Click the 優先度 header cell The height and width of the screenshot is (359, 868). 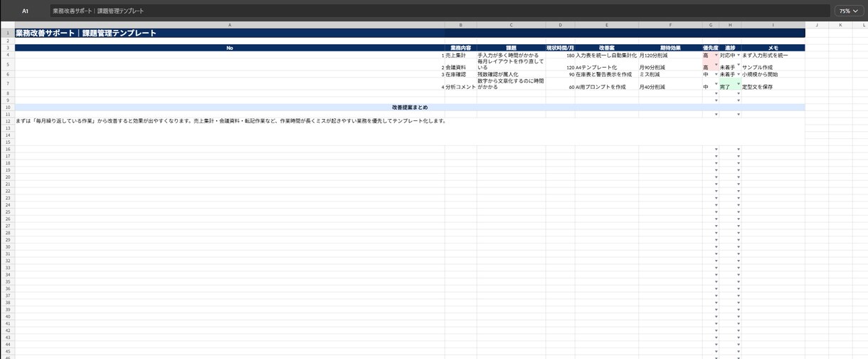[x=711, y=48]
